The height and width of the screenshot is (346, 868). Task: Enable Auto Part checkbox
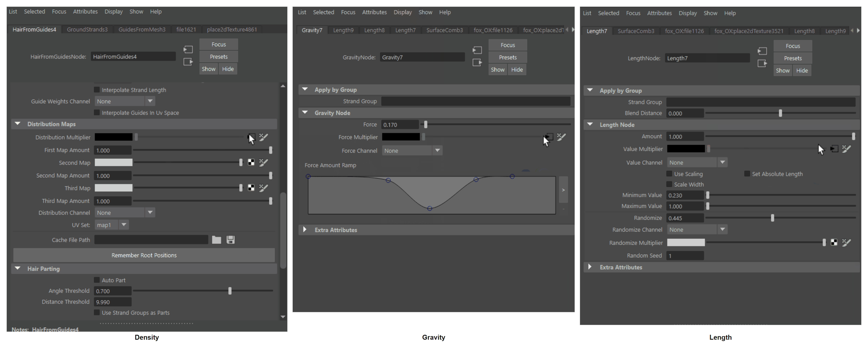pos(97,280)
